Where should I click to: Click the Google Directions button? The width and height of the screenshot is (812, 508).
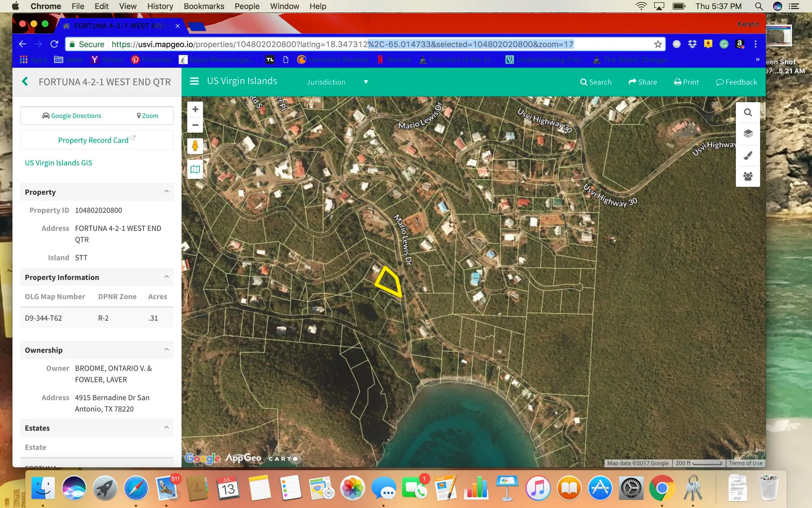71,116
